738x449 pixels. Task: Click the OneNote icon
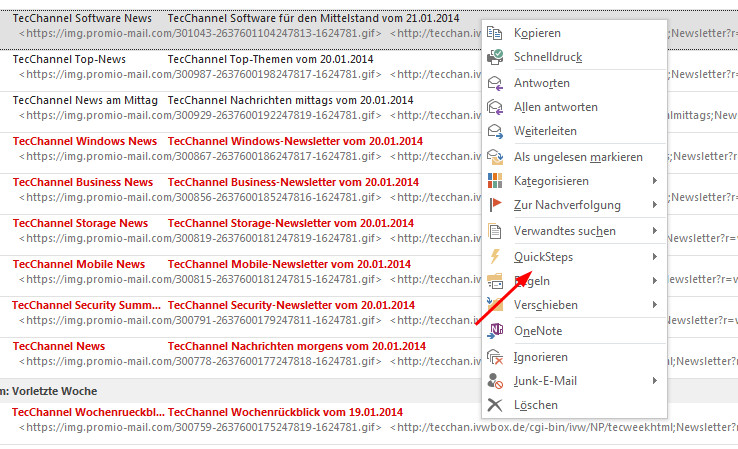[495, 331]
